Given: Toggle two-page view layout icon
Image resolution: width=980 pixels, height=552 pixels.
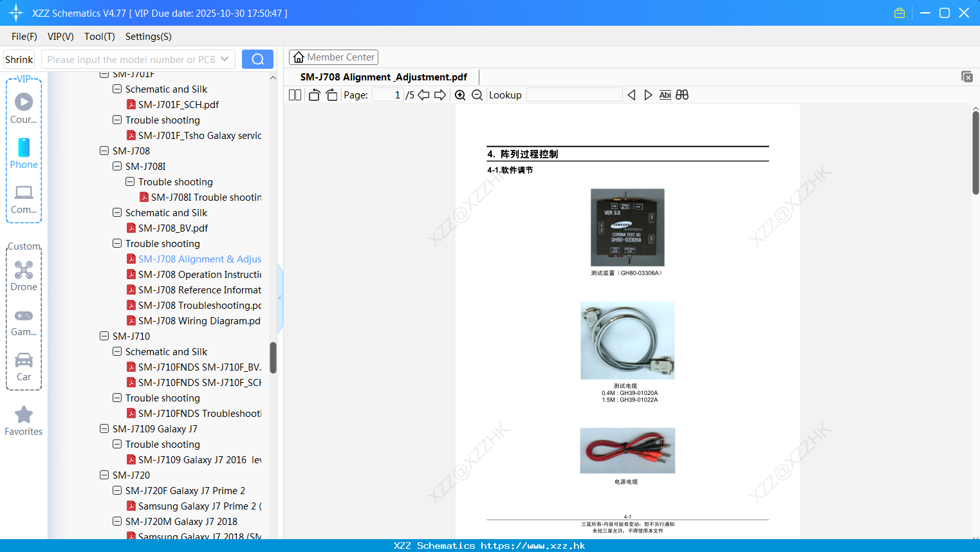Looking at the screenshot, I should tap(295, 95).
